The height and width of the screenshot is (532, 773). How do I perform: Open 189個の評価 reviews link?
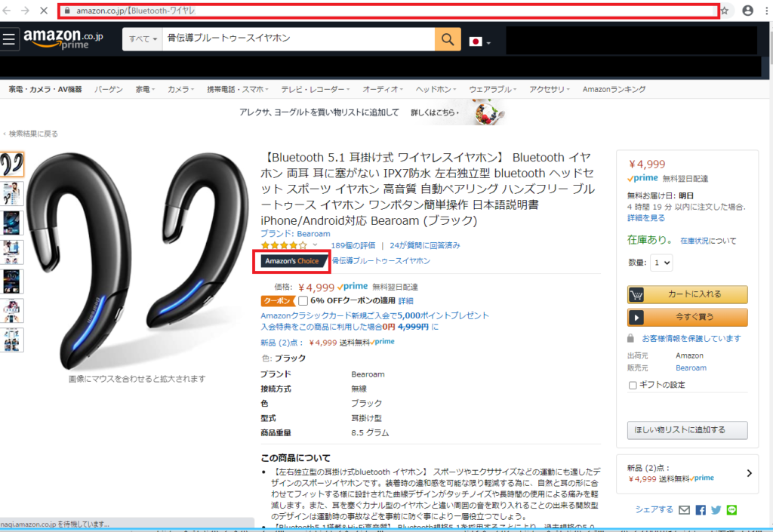(x=353, y=245)
